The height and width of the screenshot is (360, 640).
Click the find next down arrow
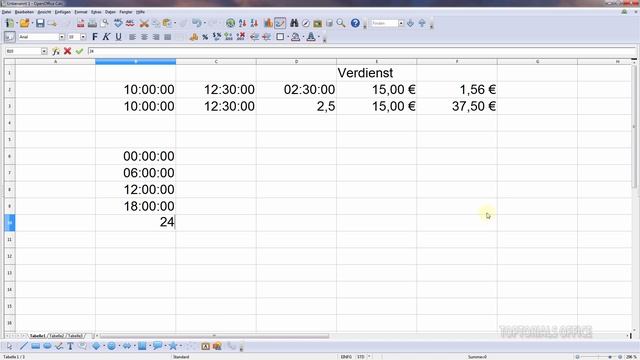point(410,23)
